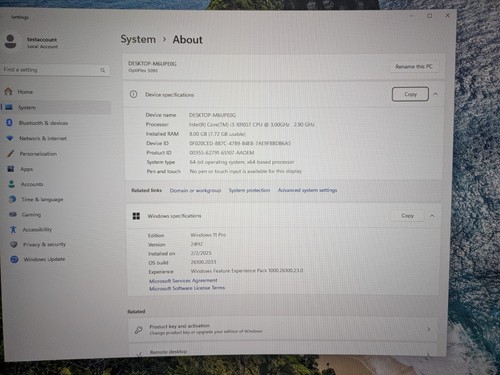Open Microsoft Services Agreement link

[183, 281]
